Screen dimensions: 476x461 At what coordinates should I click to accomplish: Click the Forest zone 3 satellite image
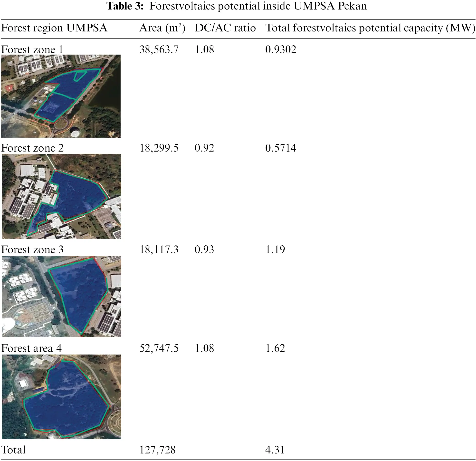pos(61,297)
